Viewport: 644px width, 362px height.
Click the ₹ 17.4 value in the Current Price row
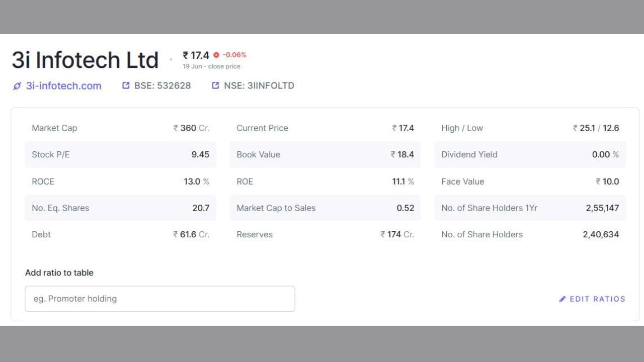pos(403,128)
